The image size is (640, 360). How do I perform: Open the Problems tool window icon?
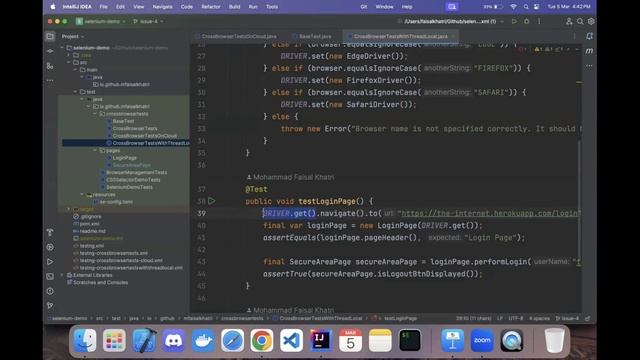point(50,291)
